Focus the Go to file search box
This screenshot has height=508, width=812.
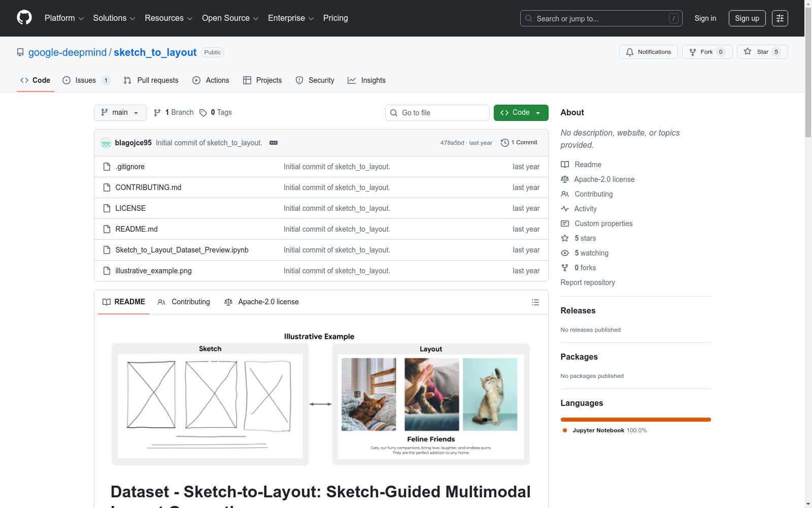click(437, 113)
